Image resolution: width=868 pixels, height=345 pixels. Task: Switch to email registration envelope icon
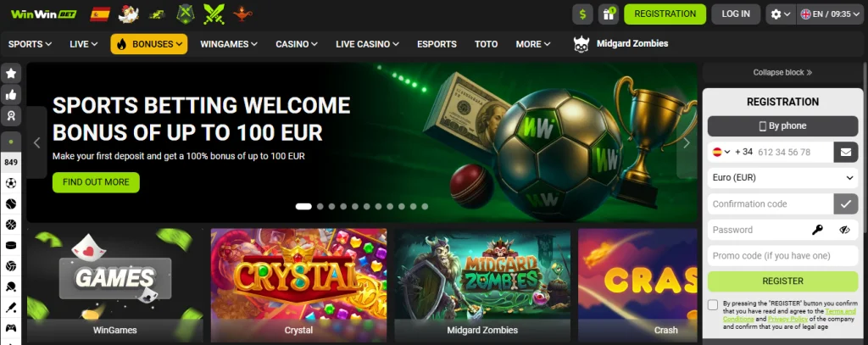pos(845,153)
